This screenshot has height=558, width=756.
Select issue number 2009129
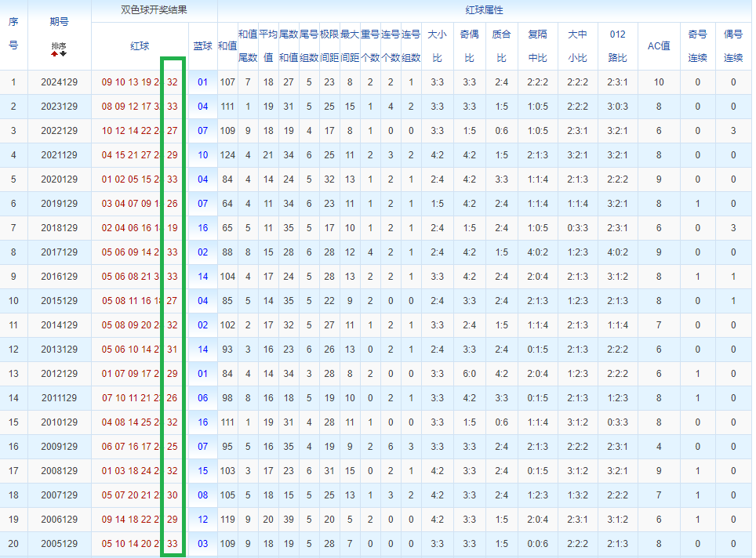(x=60, y=447)
